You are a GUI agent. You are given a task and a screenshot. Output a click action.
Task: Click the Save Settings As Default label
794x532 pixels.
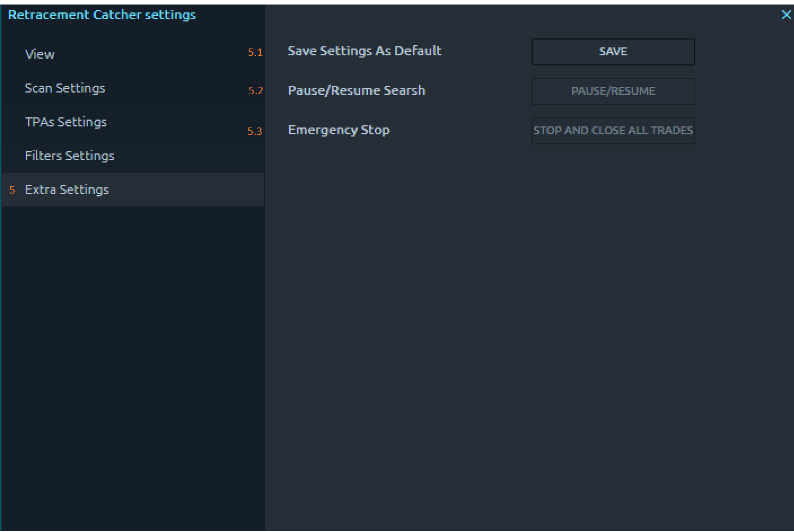(x=364, y=51)
